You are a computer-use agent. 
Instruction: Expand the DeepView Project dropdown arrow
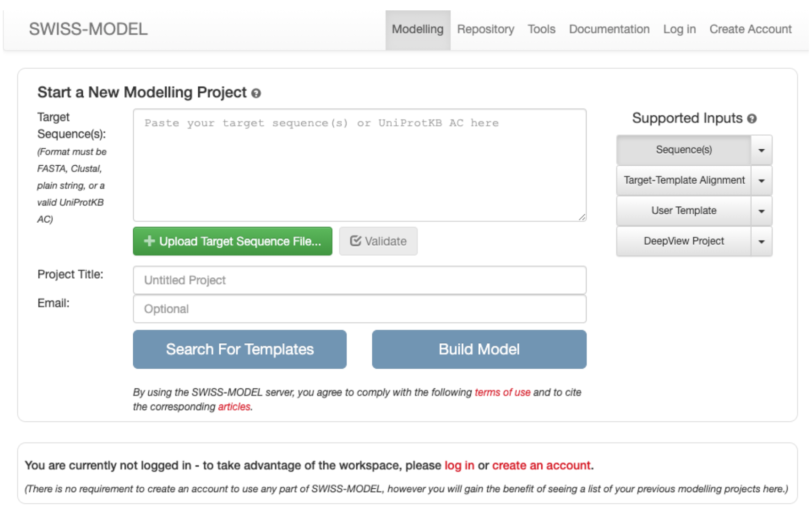point(761,242)
